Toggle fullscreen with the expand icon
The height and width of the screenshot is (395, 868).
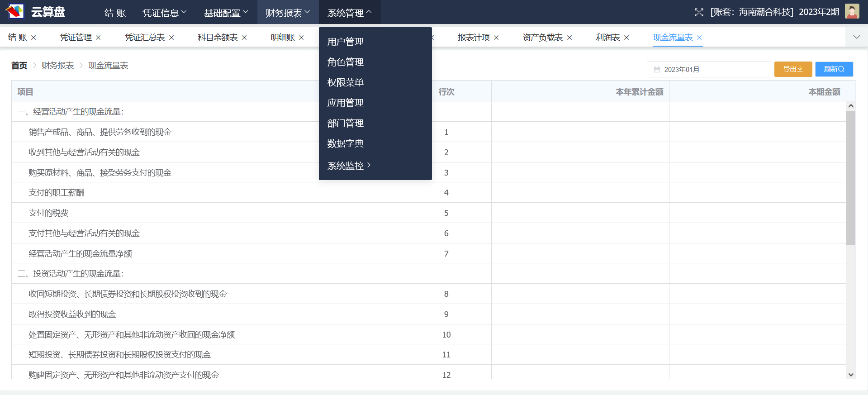699,12
